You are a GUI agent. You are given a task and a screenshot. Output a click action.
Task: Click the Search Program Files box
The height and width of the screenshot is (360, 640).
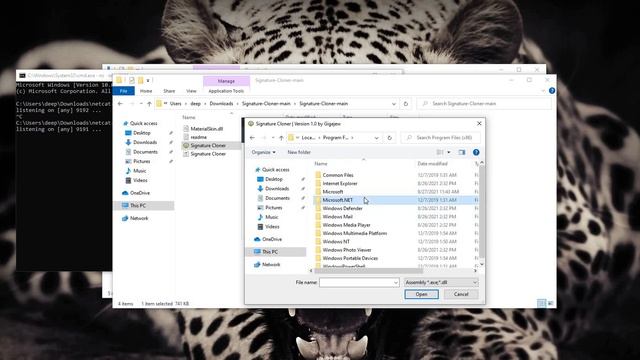tap(441, 138)
